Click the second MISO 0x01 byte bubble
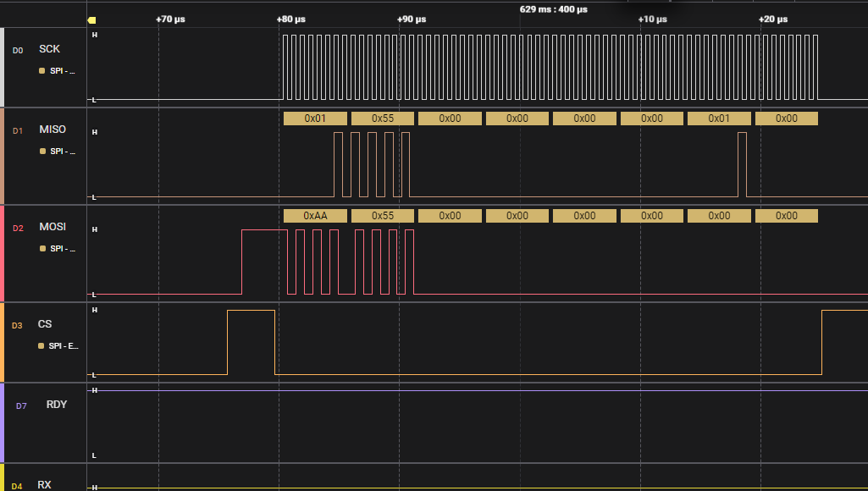Image resolution: width=868 pixels, height=491 pixels. [x=719, y=119]
